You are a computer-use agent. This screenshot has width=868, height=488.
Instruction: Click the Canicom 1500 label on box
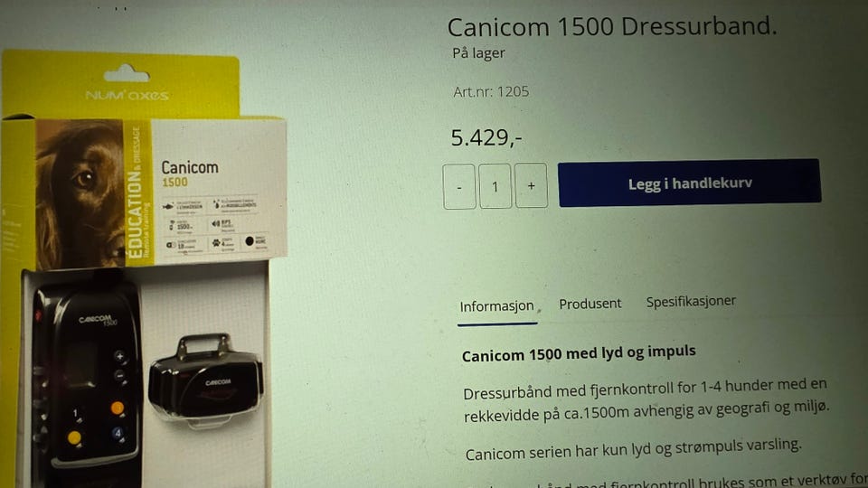(189, 174)
